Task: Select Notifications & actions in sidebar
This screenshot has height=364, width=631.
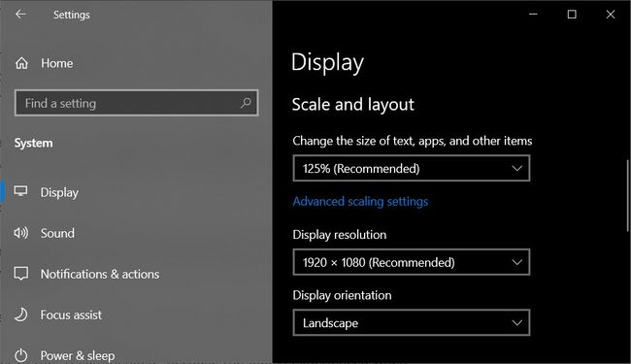Action: pos(100,274)
